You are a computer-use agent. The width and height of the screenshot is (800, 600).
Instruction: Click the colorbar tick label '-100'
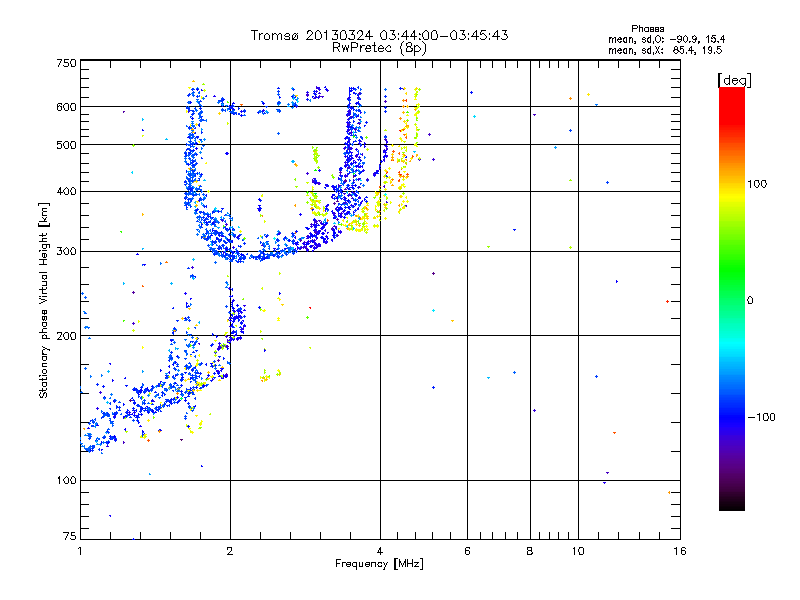pyautogui.click(x=761, y=417)
